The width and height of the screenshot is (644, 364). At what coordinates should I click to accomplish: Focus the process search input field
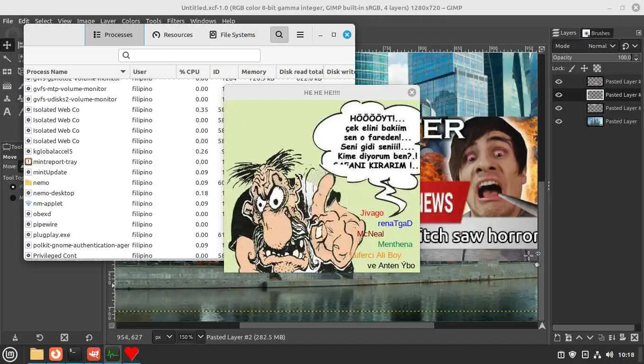189,55
